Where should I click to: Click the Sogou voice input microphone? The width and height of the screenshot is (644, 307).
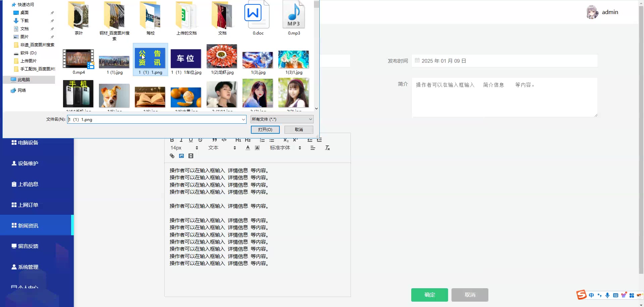607,295
